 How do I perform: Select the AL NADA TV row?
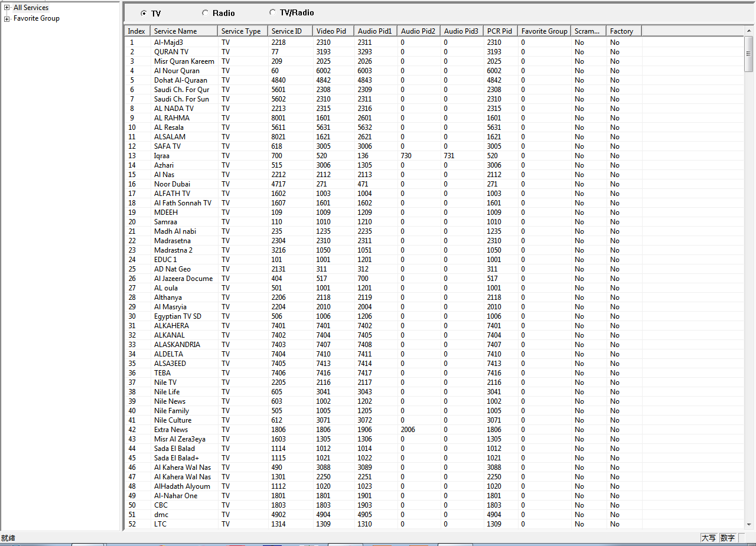point(383,109)
